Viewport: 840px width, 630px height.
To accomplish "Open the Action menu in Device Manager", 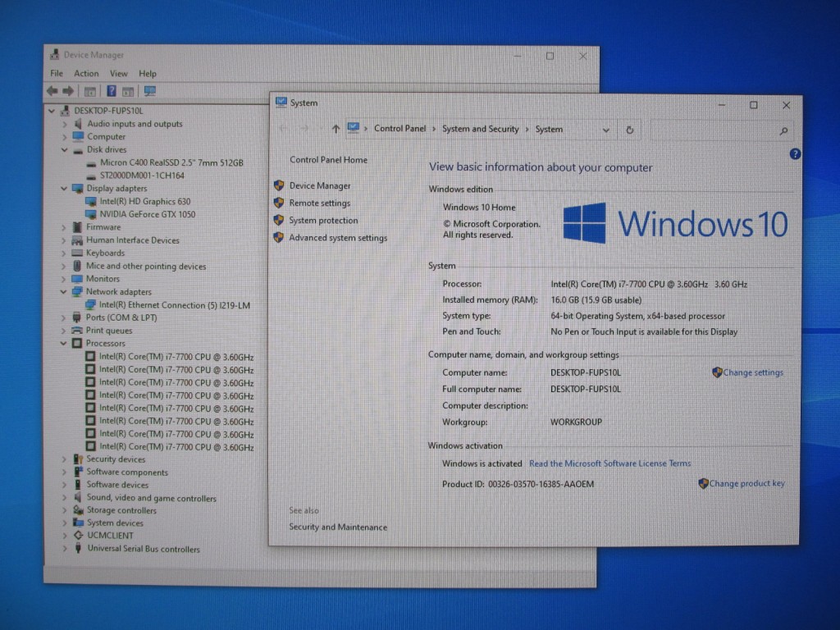I will 86,73.
